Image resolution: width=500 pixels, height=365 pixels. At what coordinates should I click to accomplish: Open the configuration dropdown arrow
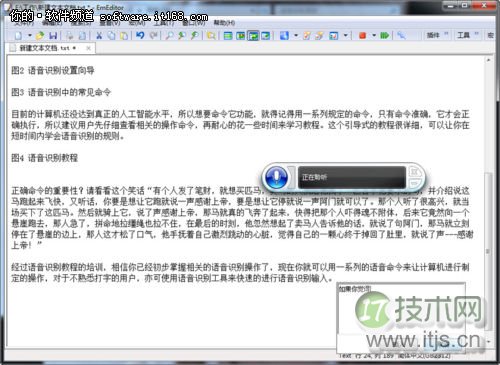(x=296, y=35)
